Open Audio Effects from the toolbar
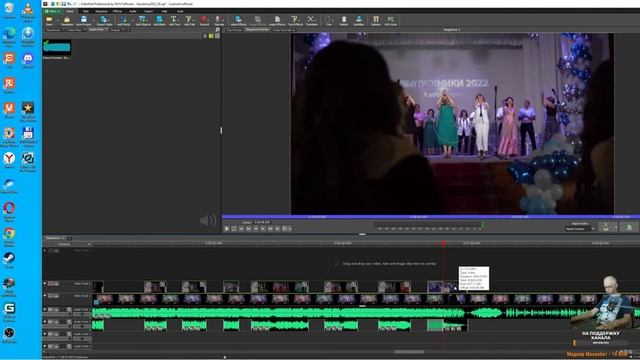The image size is (640, 360). point(277,21)
